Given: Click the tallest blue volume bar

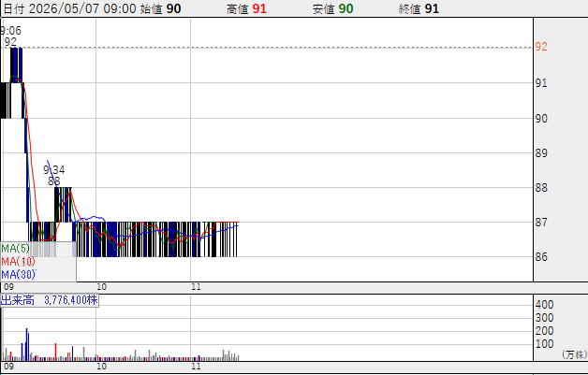Looking at the screenshot, I should 26,344.
